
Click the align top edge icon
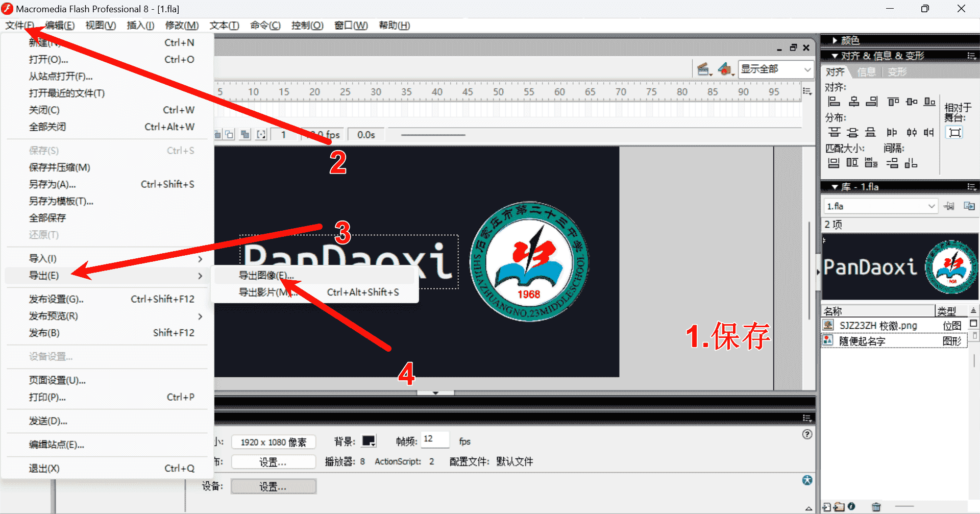[893, 102]
